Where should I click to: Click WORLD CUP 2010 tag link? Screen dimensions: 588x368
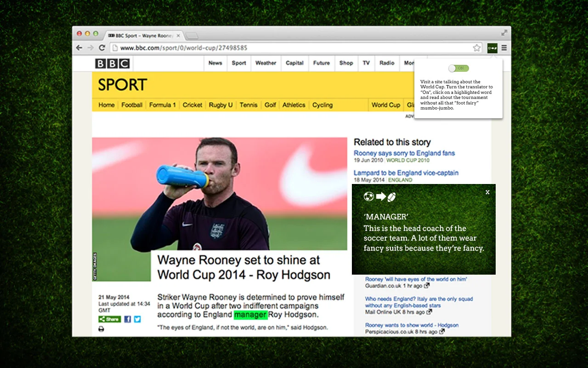(x=408, y=161)
